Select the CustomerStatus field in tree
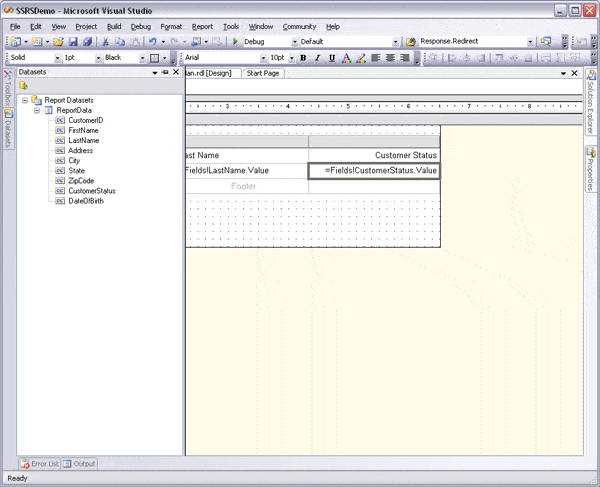Viewport: 600px width, 487px height. (92, 191)
